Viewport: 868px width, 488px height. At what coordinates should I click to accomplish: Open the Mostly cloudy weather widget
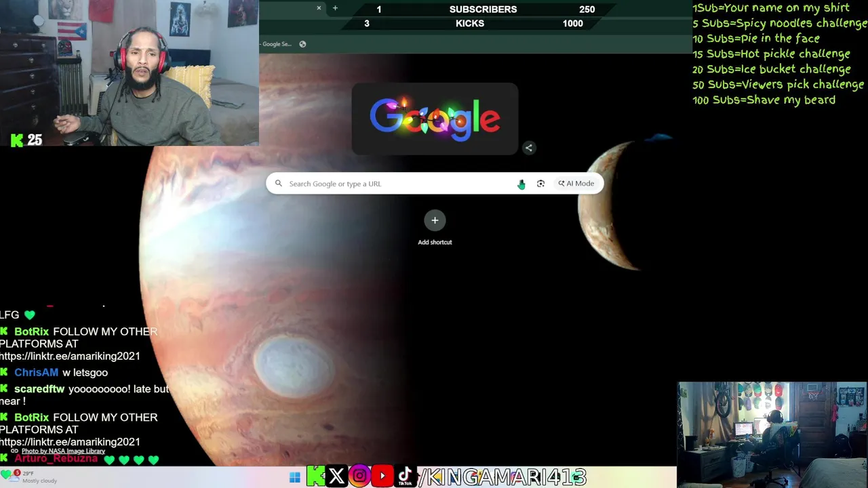31,477
